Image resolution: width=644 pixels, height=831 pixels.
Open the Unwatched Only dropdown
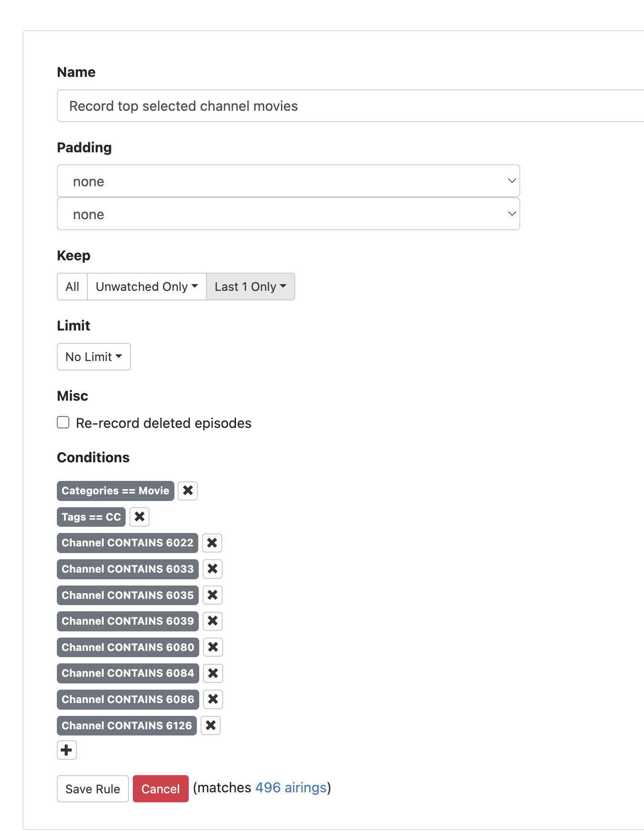coord(147,287)
